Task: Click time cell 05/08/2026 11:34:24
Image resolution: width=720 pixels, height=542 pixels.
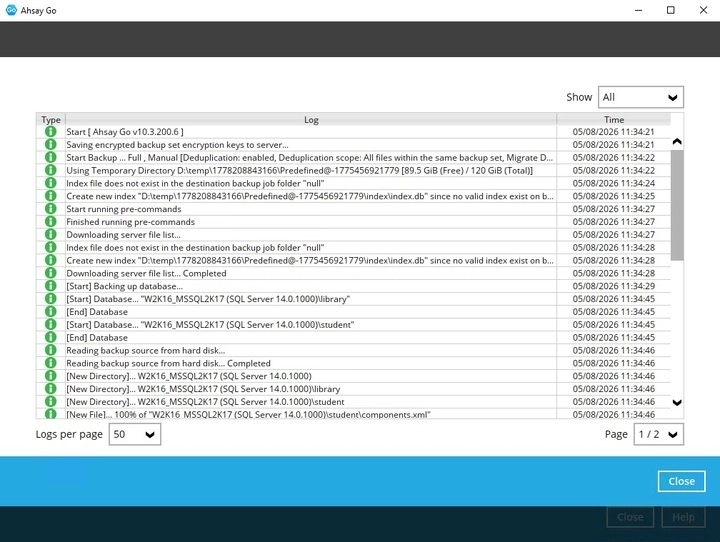Action: pyautogui.click(x=613, y=183)
